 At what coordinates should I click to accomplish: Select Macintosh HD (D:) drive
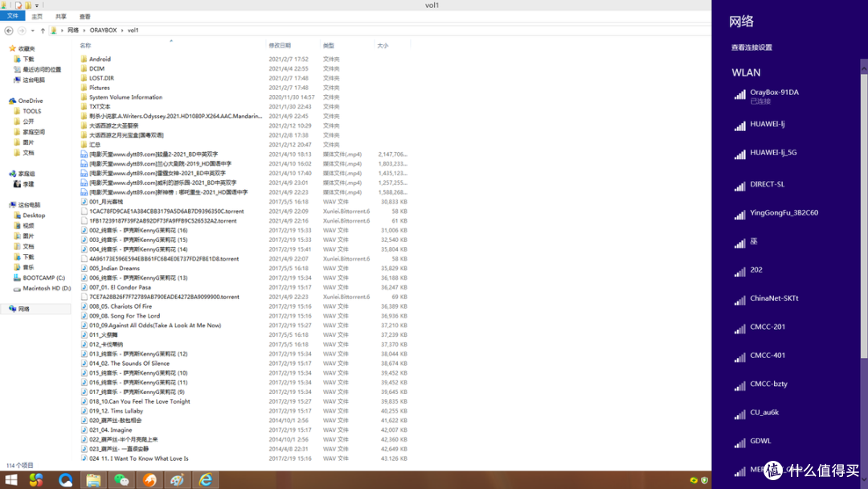tap(47, 289)
